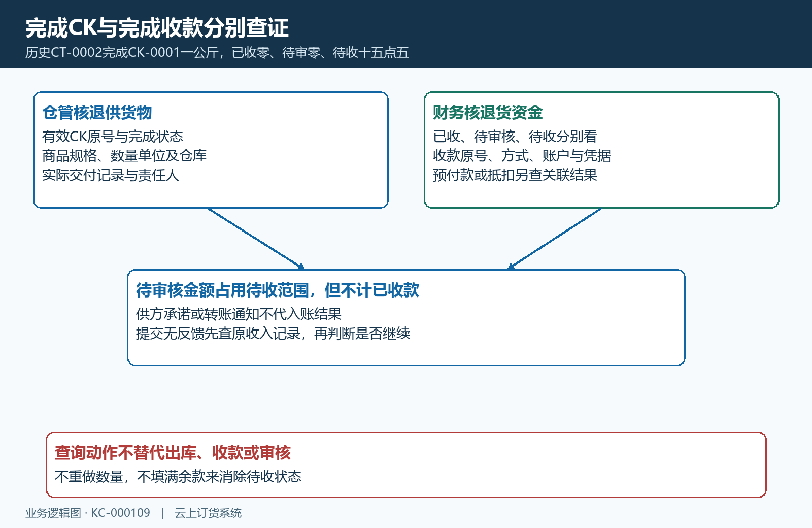This screenshot has height=528, width=812.
Task: Click the heading 财务核退货资金
Action: point(488,112)
